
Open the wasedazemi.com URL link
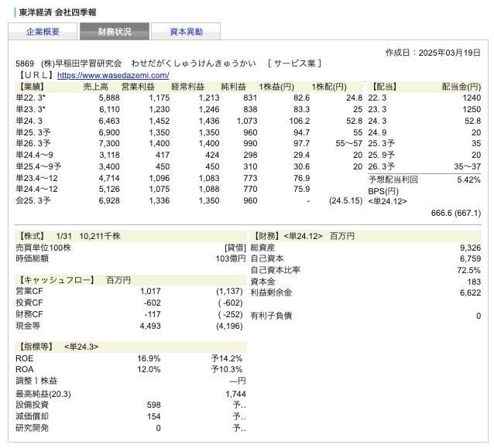click(113, 75)
